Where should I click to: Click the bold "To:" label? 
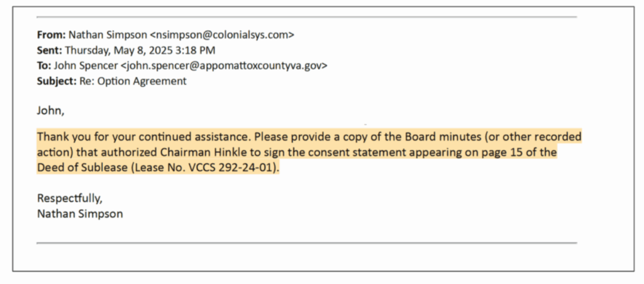[x=44, y=65]
